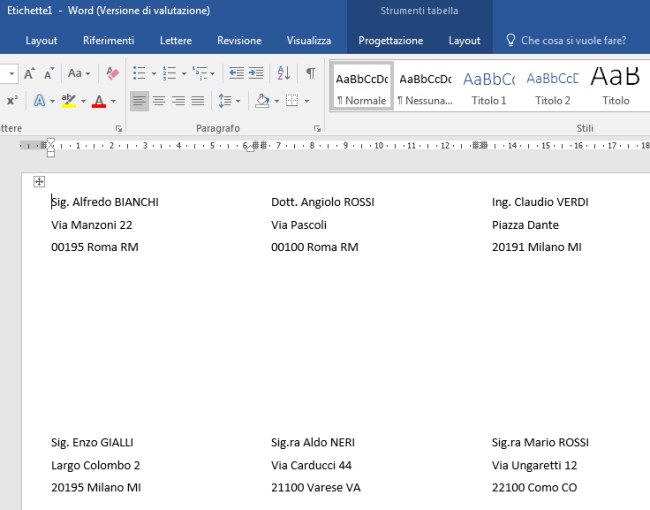Sort text with the A-Z sort icon
This screenshot has height=510, width=650.
point(283,74)
